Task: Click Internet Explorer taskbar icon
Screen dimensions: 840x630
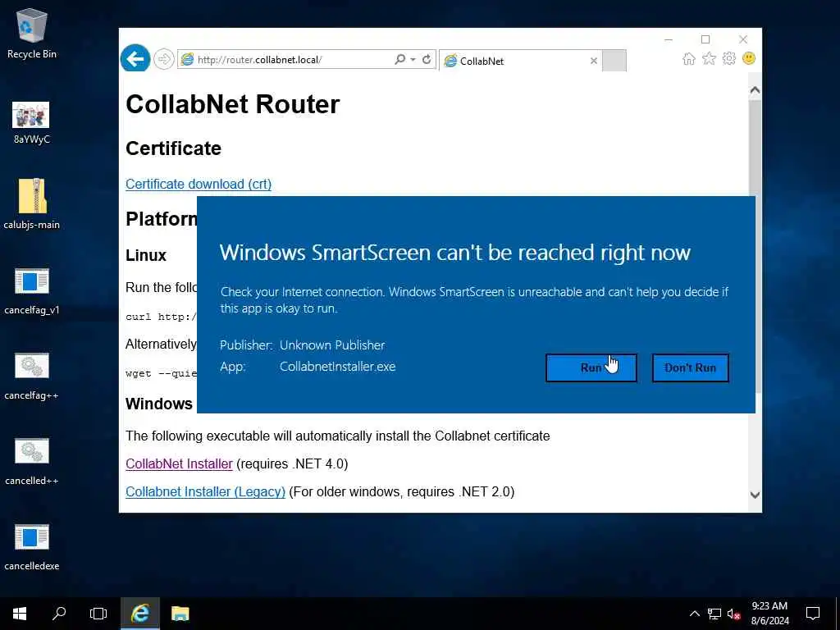Action: 139,614
